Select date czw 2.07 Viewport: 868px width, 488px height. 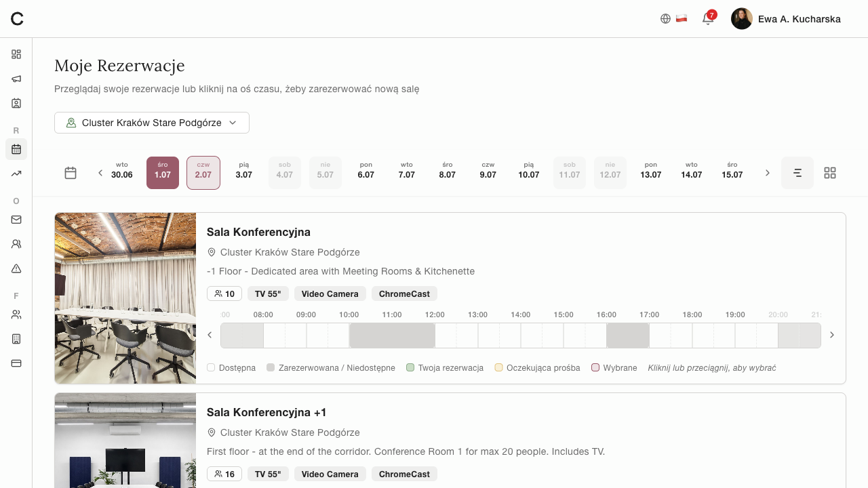[x=203, y=173]
